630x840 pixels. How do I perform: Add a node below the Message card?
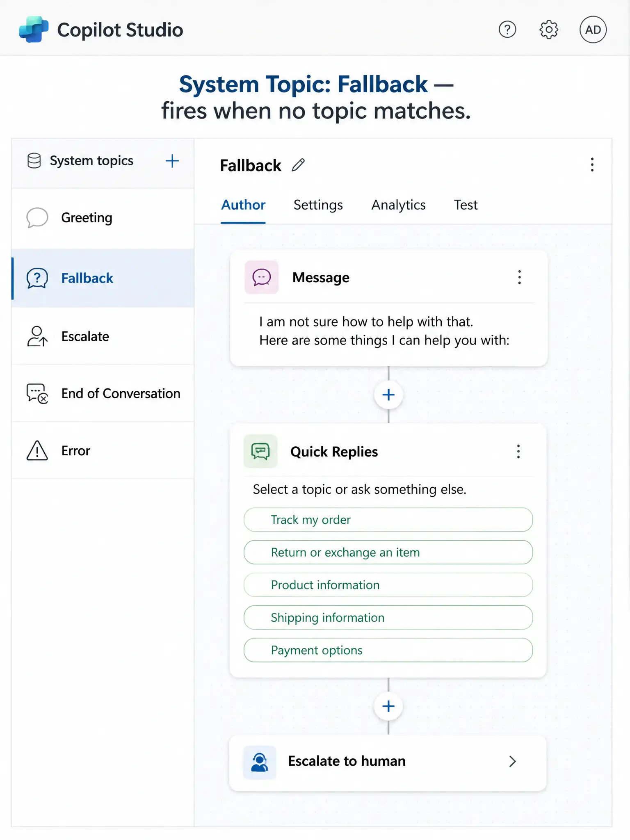click(388, 395)
